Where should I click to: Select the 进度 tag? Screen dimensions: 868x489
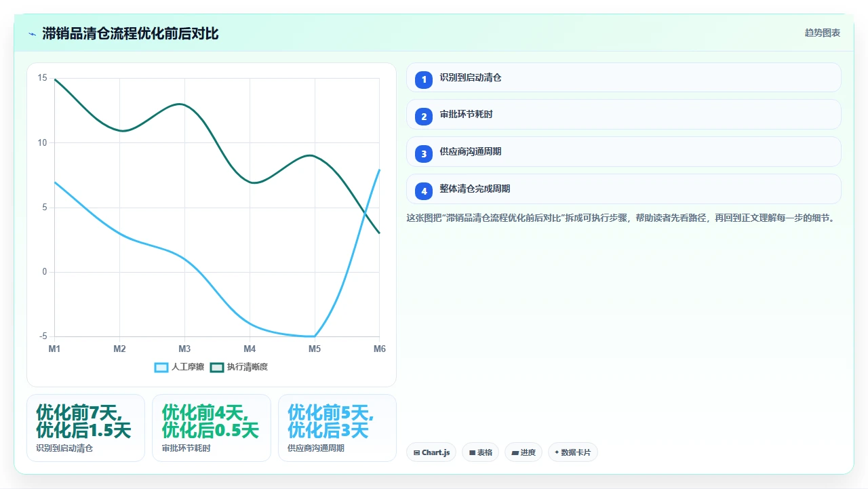point(524,452)
